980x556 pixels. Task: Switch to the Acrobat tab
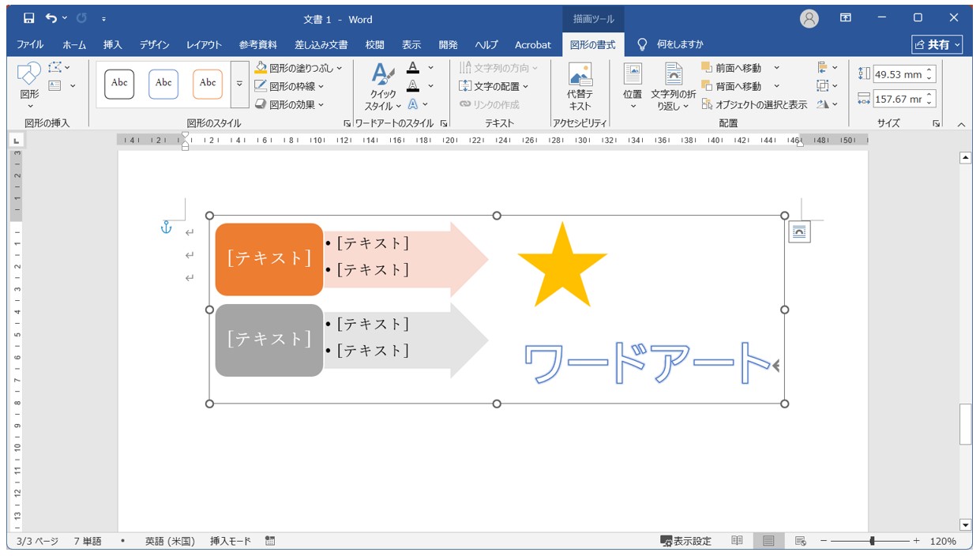(x=533, y=44)
